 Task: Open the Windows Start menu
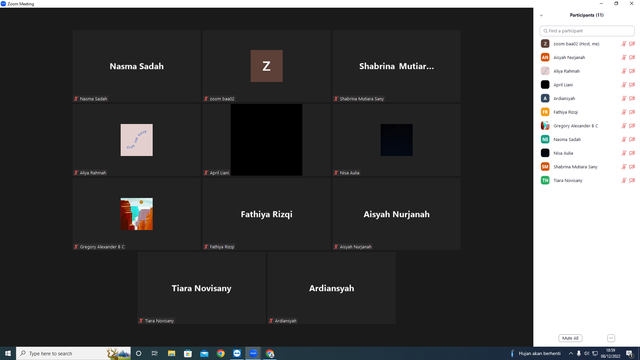coord(8,353)
